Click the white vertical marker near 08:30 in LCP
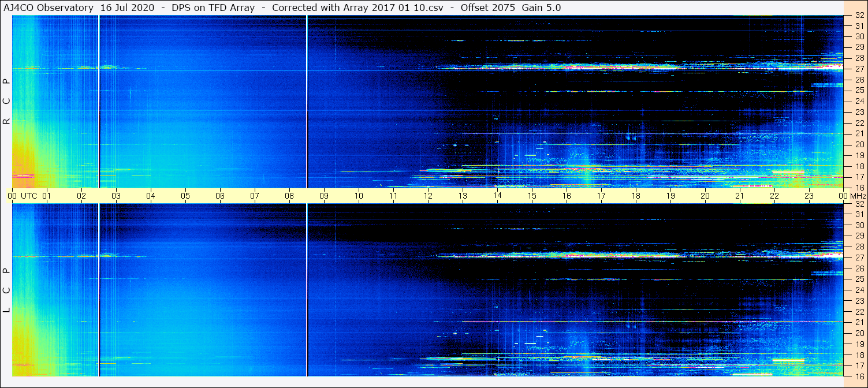This screenshot has height=388, width=868. click(x=307, y=290)
